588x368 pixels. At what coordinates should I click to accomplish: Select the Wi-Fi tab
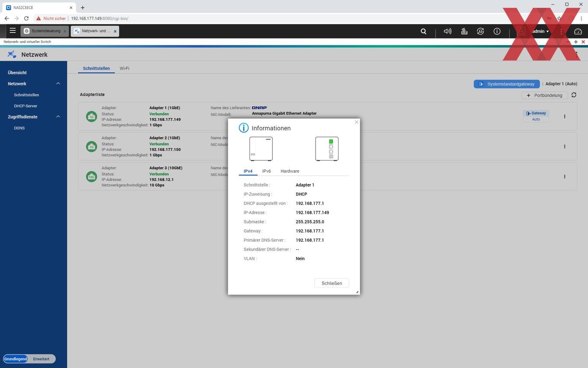[125, 68]
